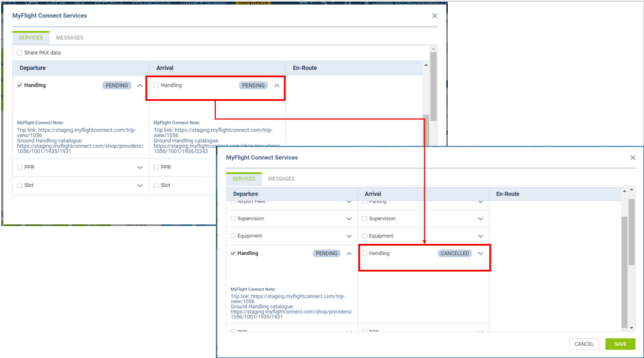This screenshot has width=644, height=358.
Task: Enable the Share PAX data checkbox
Action: (x=19, y=52)
